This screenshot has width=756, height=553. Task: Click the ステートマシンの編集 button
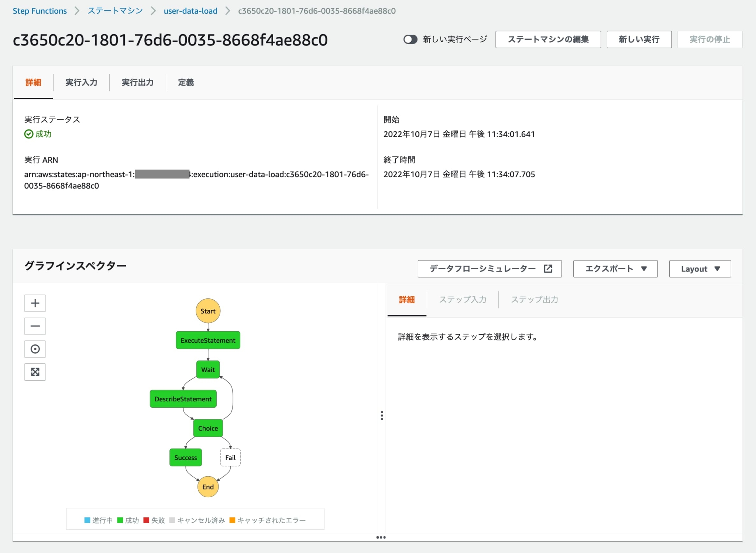pos(548,39)
